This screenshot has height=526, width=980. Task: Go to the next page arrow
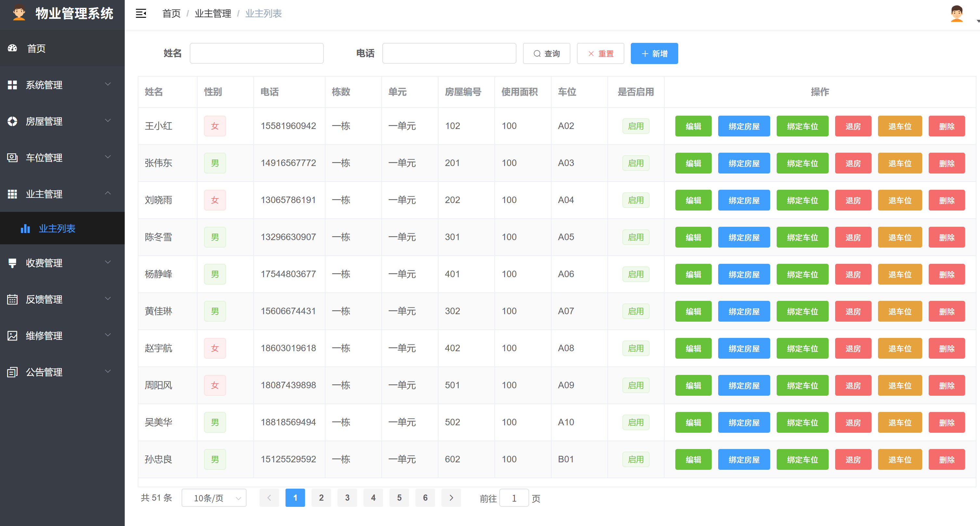(451, 498)
